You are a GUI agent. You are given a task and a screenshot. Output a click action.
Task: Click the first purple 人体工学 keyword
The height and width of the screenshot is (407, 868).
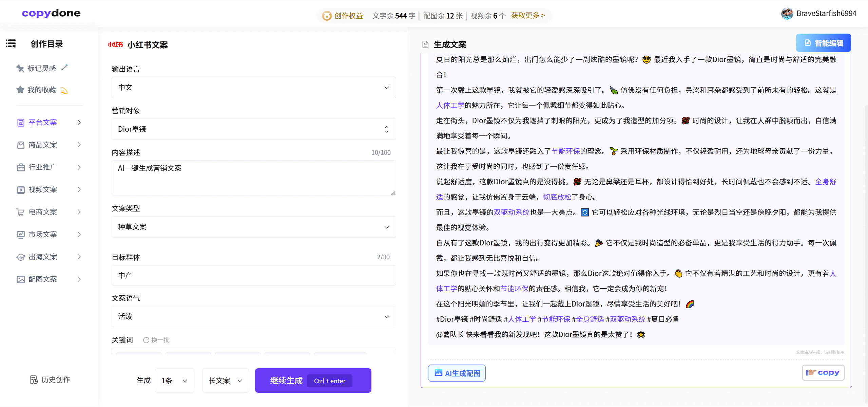[450, 105]
